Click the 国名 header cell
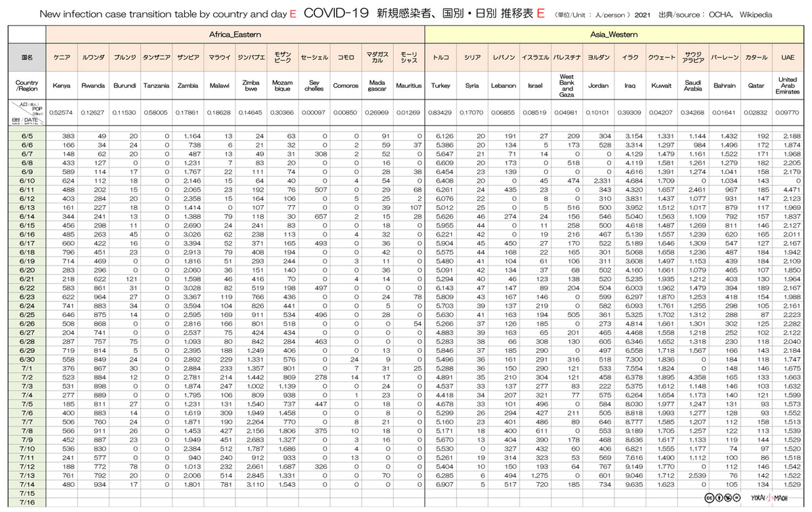The height and width of the screenshot is (512, 812). coord(27,58)
